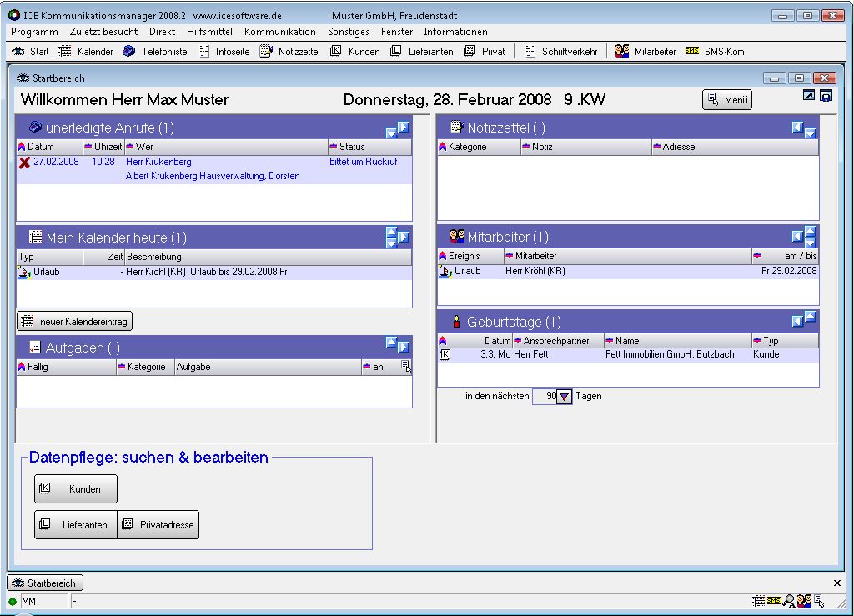This screenshot has height=616, width=854.
Task: Sort the calls list by Datum column
Action: 40,147
